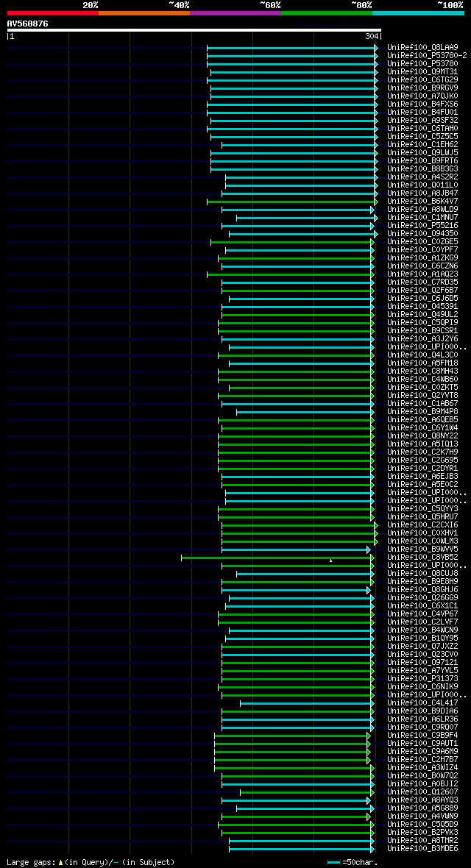Select the UniRef100_Q8NY22 label
The height and width of the screenshot is (868, 471).
(x=422, y=435)
